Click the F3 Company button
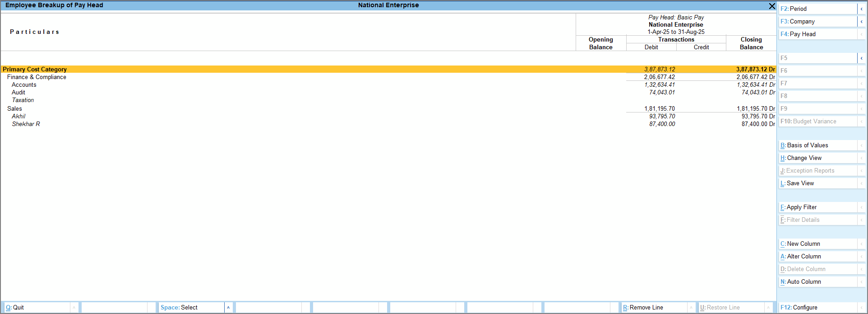868x314 pixels. 817,21
